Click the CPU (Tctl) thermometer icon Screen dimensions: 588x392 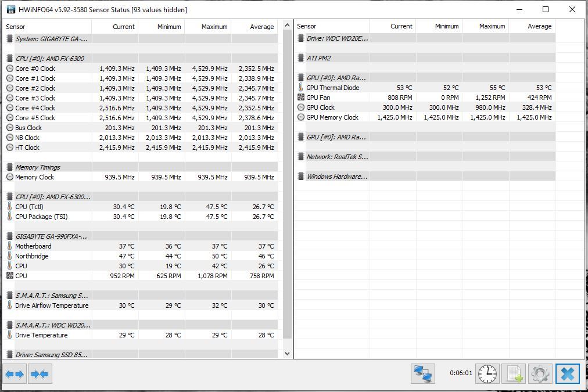pyautogui.click(x=10, y=207)
